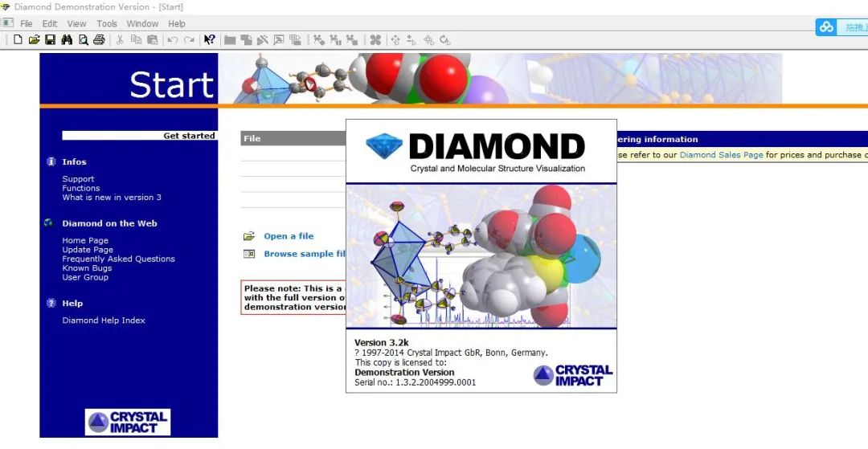This screenshot has height=449, width=868.
Task: Click the cloud icon in top-right badge
Action: pos(826,27)
